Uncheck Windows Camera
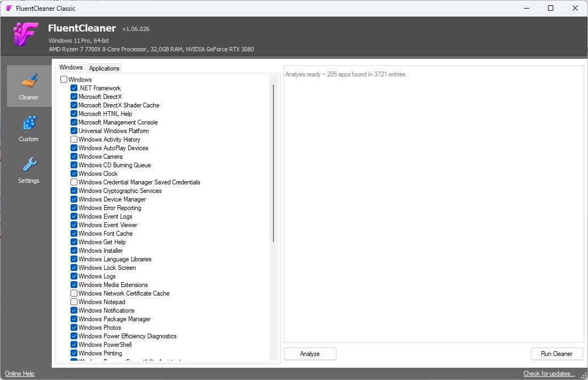Image resolution: width=588 pixels, height=380 pixels. coord(74,157)
